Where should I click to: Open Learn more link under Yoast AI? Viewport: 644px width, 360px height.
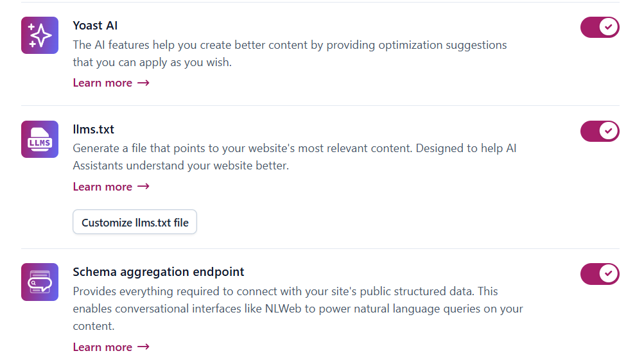pyautogui.click(x=103, y=83)
